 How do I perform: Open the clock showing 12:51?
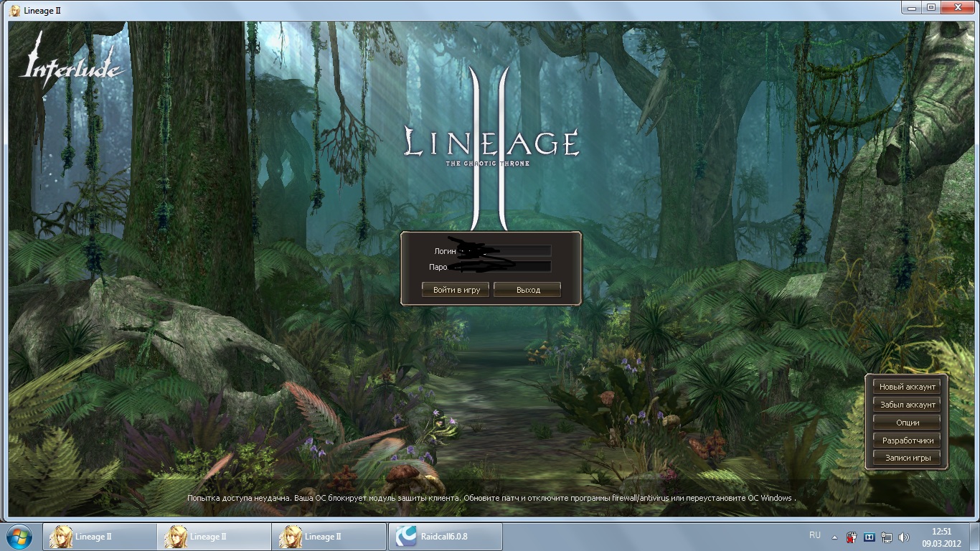click(941, 537)
